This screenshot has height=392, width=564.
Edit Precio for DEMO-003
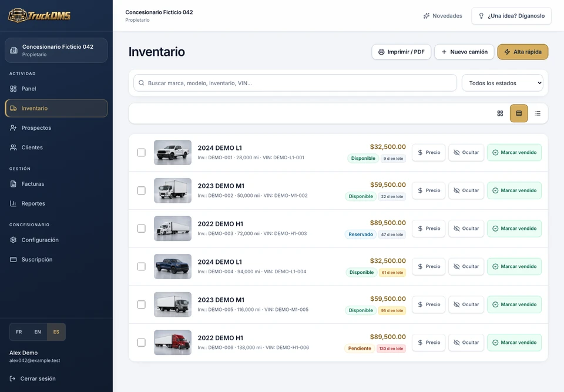tap(429, 229)
